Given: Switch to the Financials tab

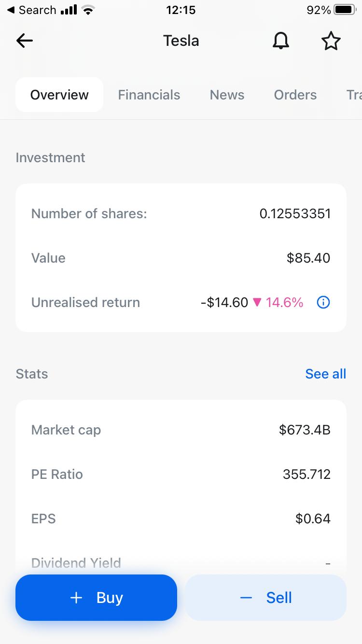Looking at the screenshot, I should point(149,95).
